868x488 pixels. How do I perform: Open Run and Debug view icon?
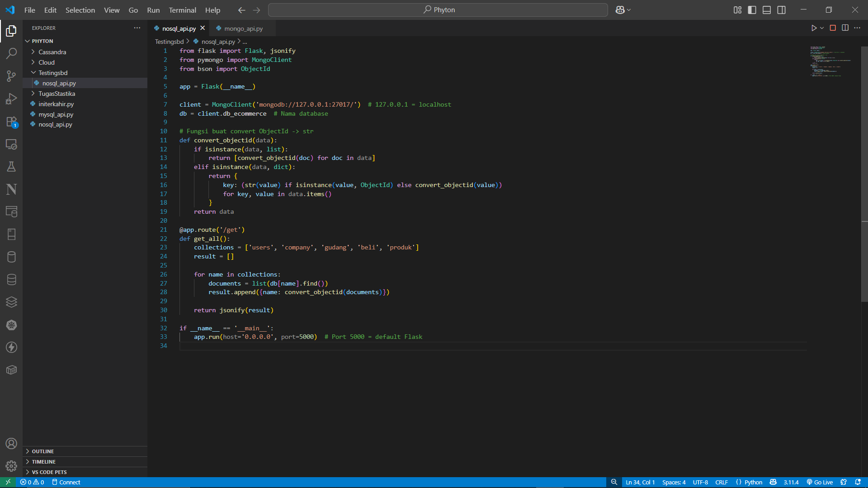point(11,99)
